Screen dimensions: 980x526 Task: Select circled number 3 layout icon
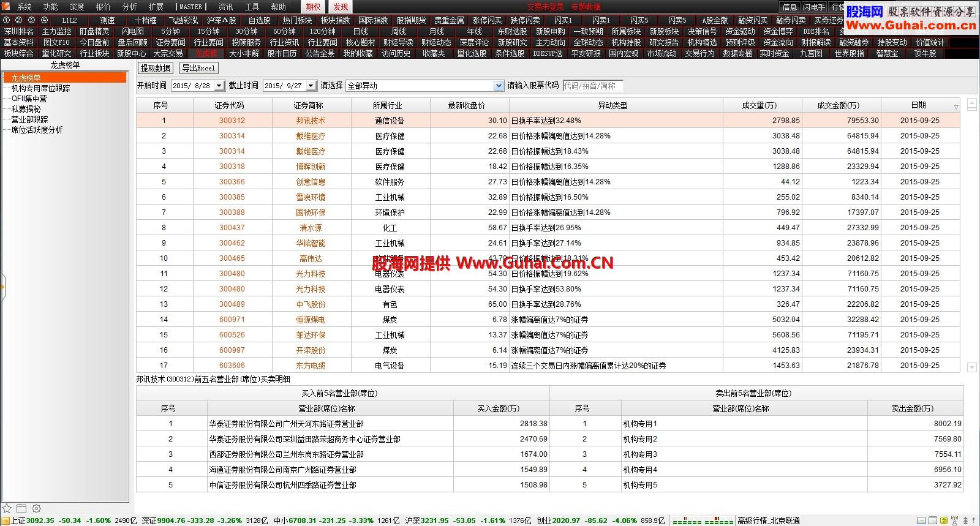(31, 20)
